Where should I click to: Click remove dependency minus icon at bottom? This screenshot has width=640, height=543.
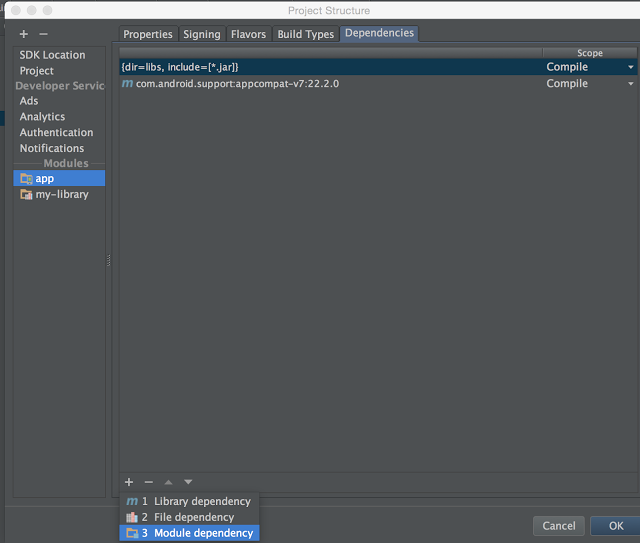148,482
